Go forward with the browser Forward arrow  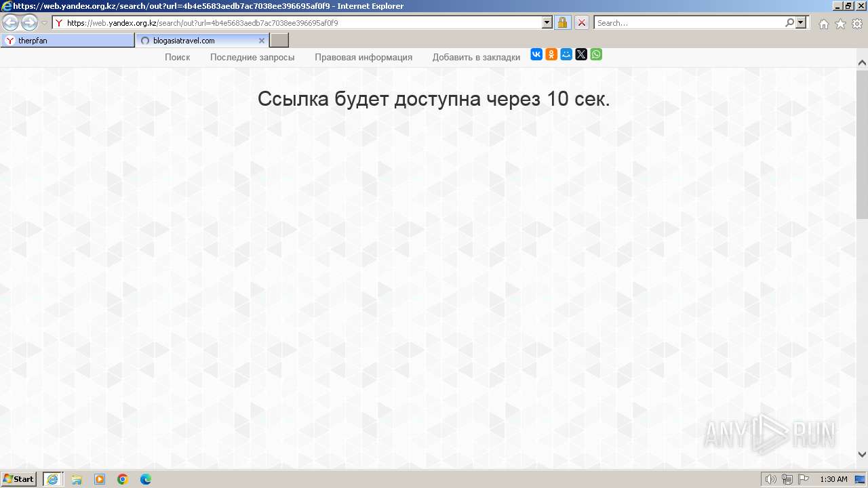pyautogui.click(x=29, y=23)
